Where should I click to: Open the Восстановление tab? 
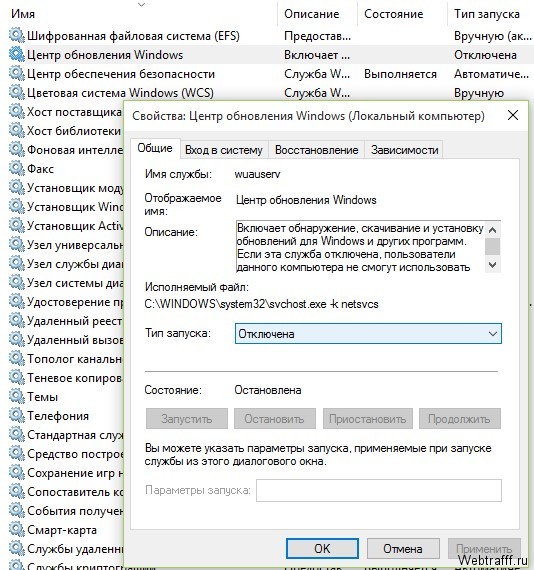click(317, 150)
